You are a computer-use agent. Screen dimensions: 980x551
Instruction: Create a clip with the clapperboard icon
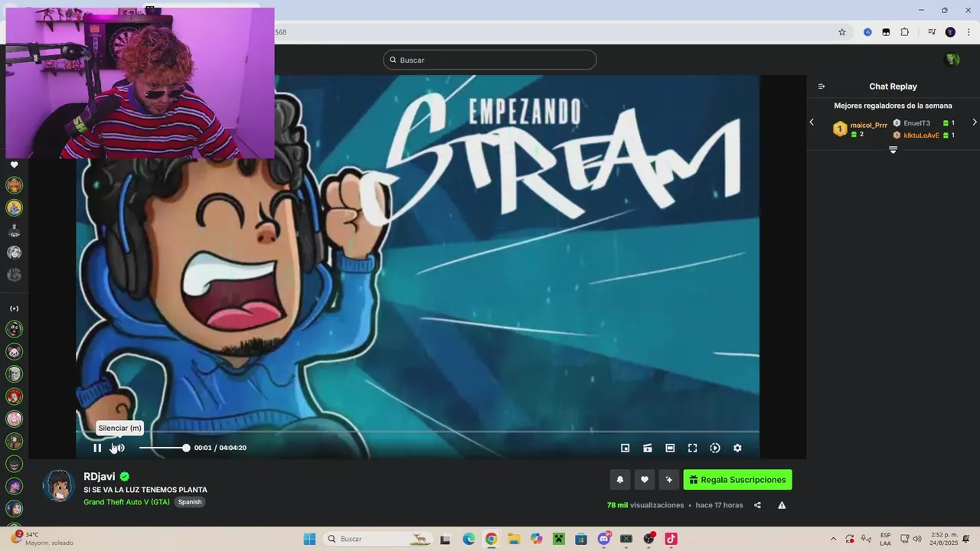click(648, 448)
